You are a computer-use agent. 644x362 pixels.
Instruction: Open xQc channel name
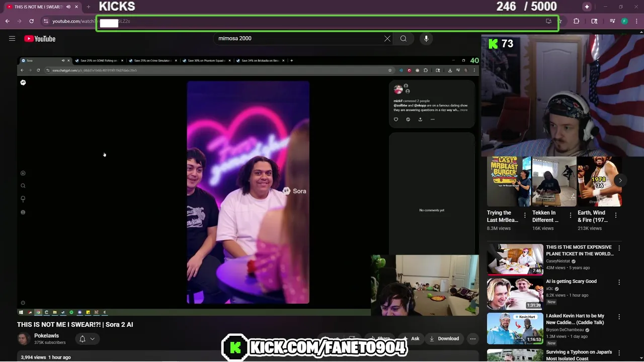coord(549,289)
